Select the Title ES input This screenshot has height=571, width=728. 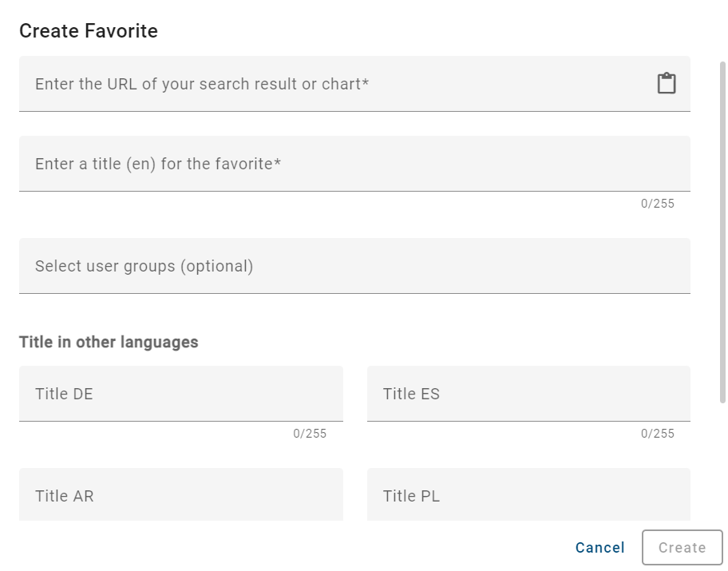529,393
